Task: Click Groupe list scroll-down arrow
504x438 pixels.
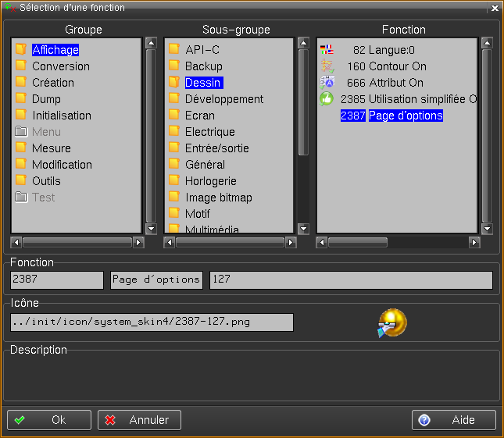Action: coord(151,229)
